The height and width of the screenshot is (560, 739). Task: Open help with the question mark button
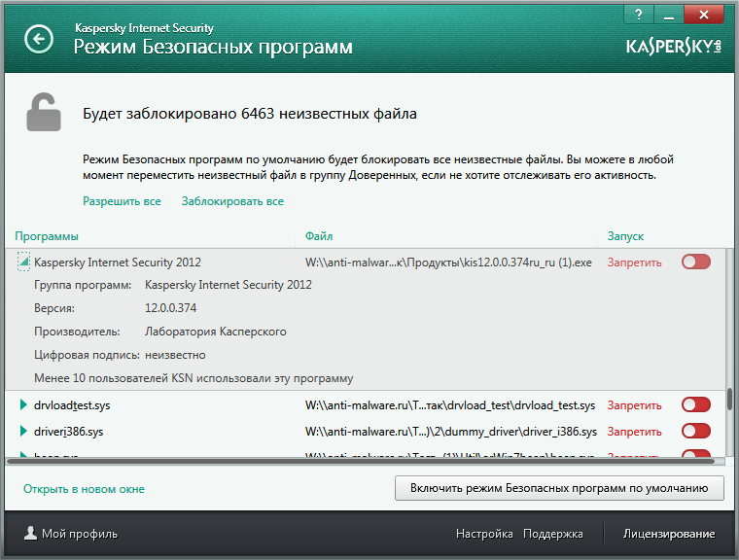tap(638, 15)
